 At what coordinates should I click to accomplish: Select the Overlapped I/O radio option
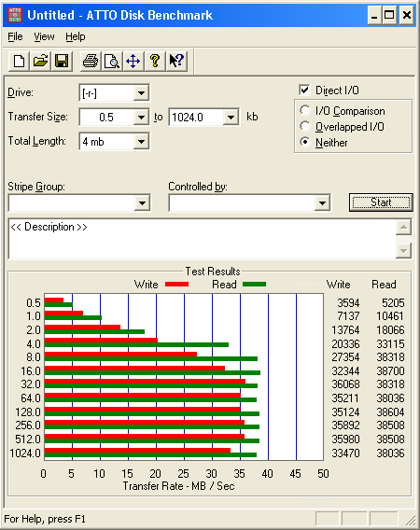(x=304, y=126)
